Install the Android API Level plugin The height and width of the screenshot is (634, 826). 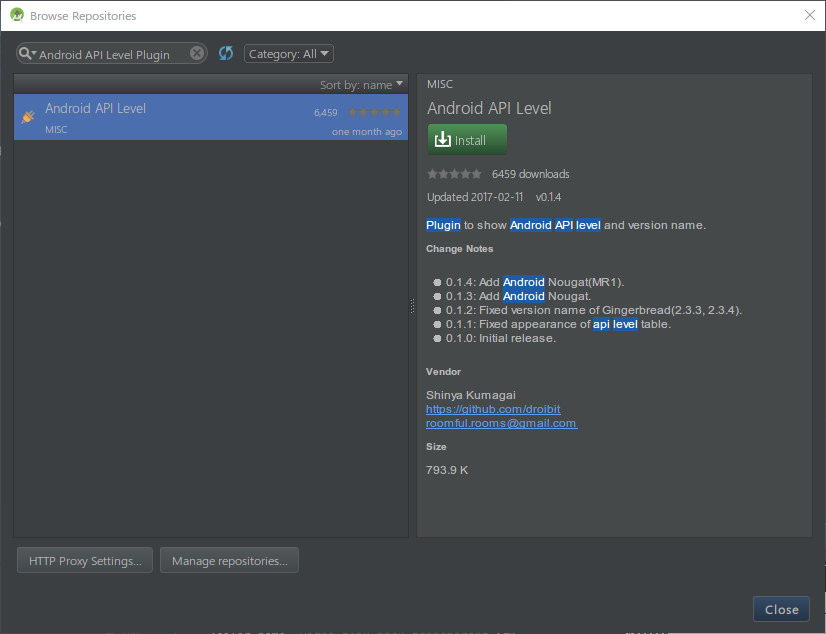[467, 140]
